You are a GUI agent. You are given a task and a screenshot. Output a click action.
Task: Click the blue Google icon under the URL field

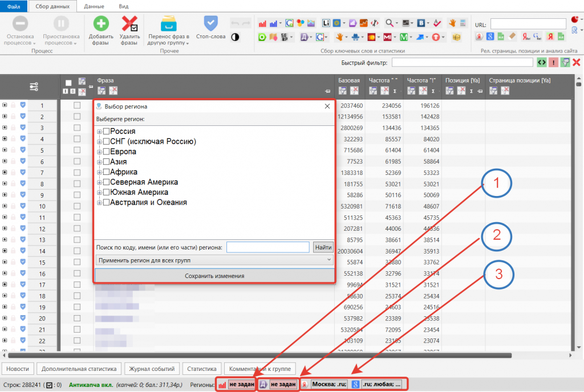490,36
